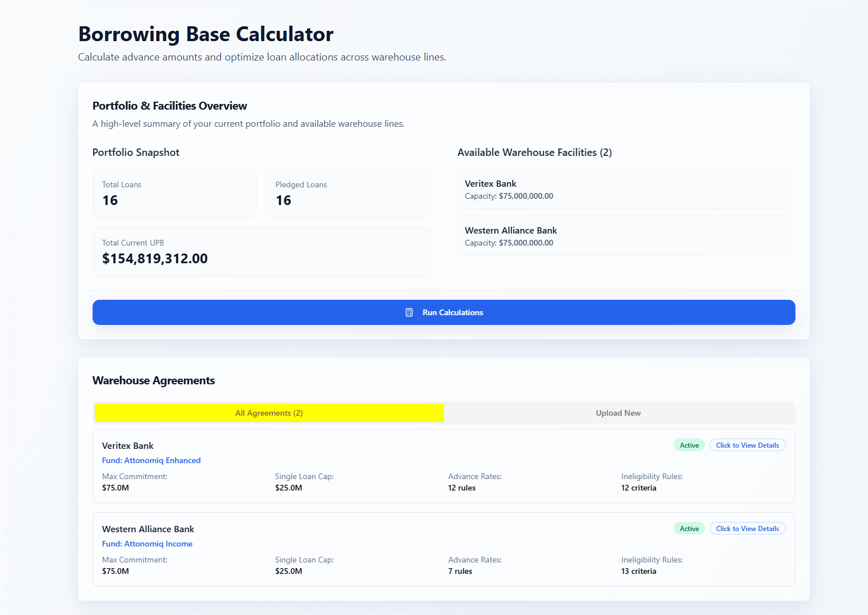
Task: Select the Total Current UPB card
Action: tap(261, 252)
